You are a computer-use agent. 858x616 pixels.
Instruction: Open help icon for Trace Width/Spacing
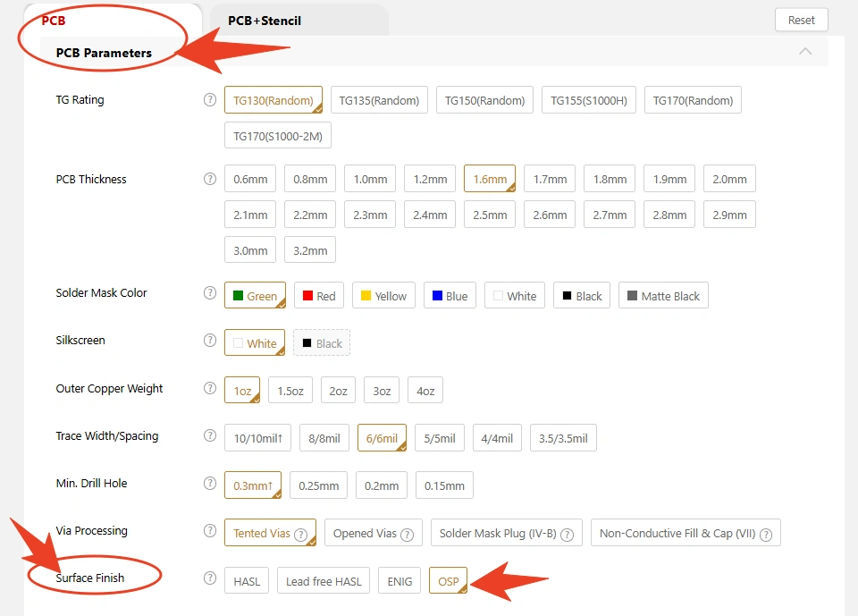210,435
